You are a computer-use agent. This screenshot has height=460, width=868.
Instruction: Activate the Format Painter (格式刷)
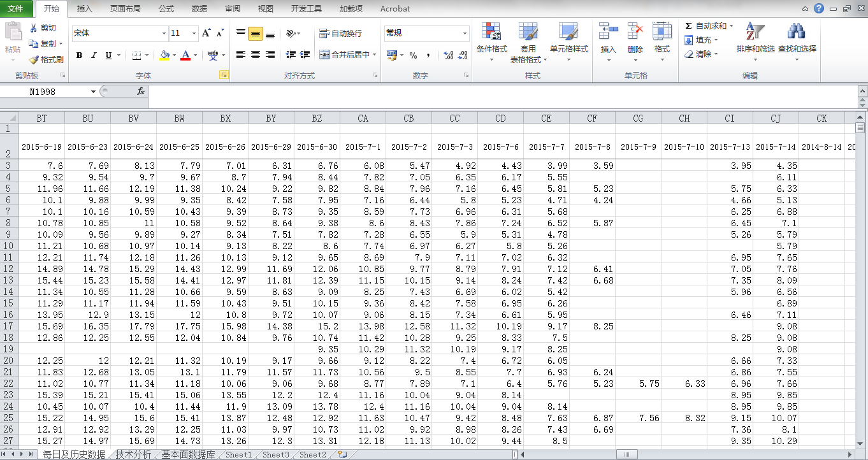coord(46,60)
